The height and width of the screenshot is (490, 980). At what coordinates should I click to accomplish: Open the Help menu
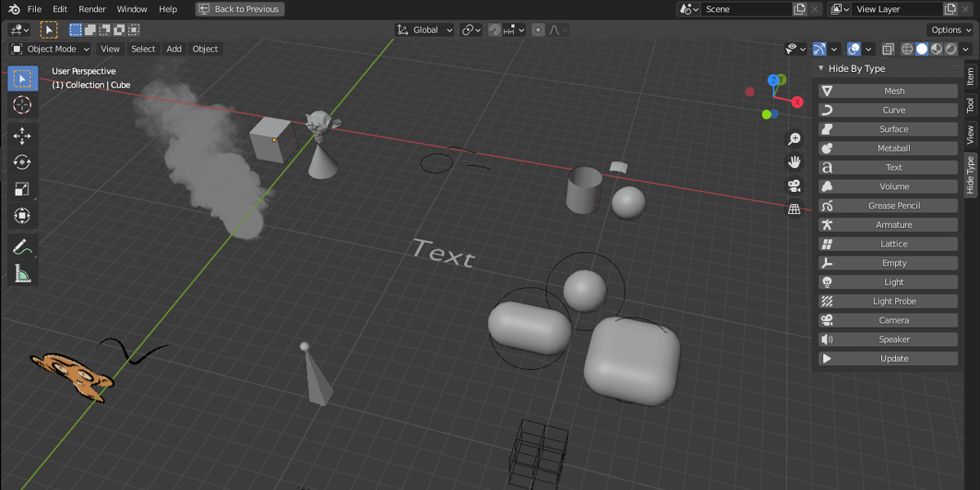point(167,9)
